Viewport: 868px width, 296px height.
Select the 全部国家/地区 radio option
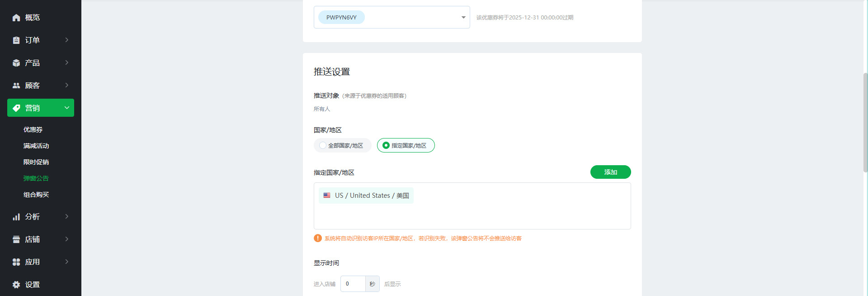point(323,145)
